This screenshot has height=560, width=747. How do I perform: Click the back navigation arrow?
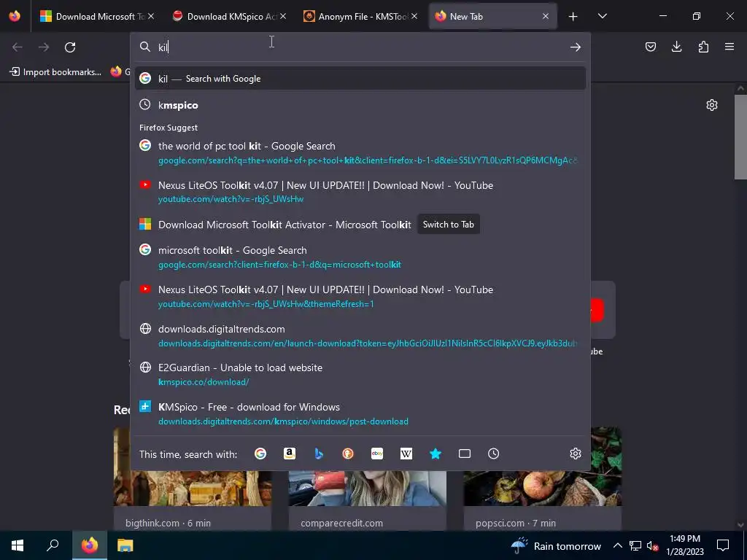click(x=18, y=47)
